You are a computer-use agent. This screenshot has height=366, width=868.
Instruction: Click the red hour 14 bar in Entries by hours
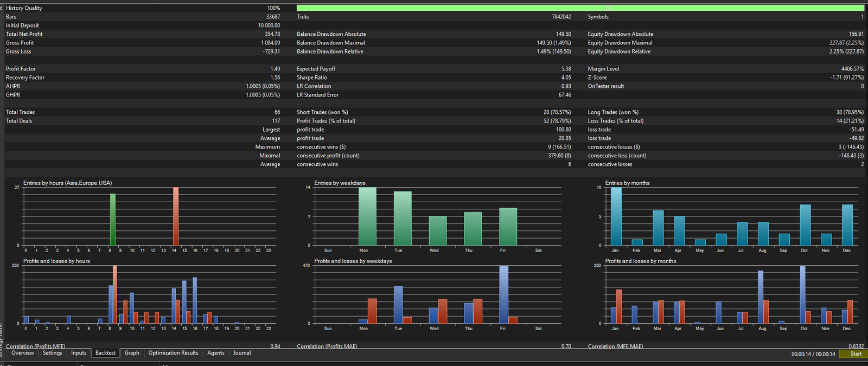pyautogui.click(x=176, y=216)
